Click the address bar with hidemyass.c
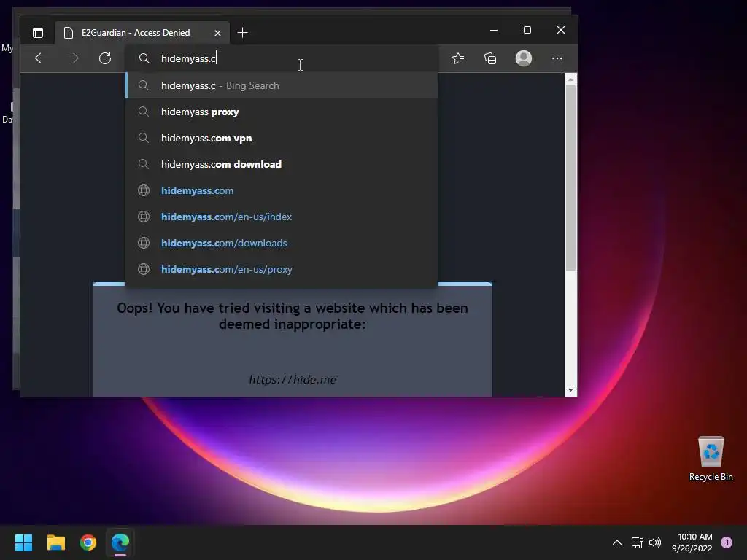 (x=282, y=58)
